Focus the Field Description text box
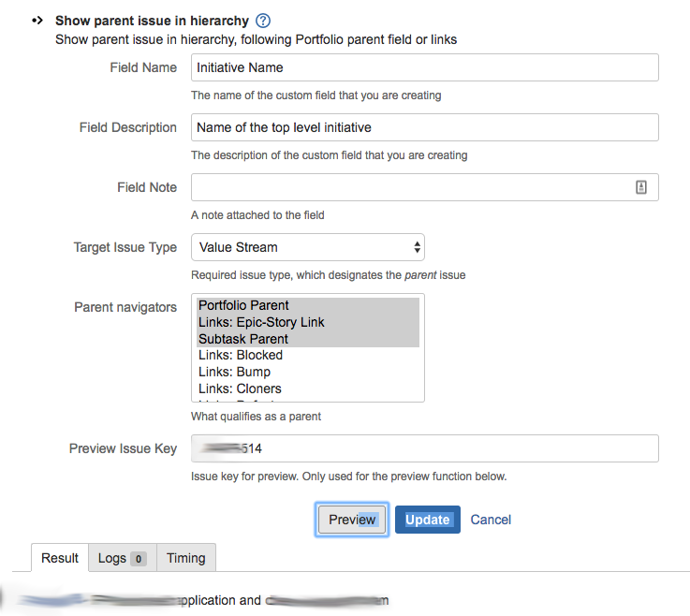The height and width of the screenshot is (616, 690). [424, 127]
